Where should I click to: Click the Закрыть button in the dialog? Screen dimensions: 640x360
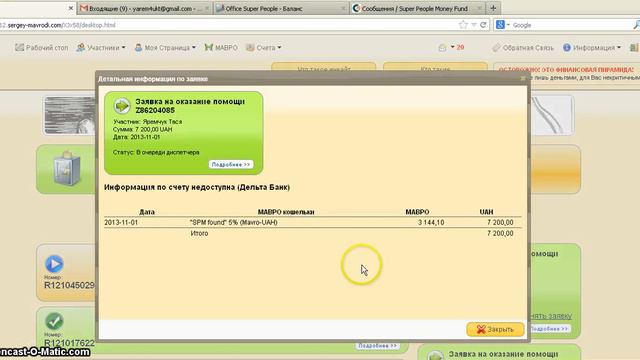[x=495, y=329]
